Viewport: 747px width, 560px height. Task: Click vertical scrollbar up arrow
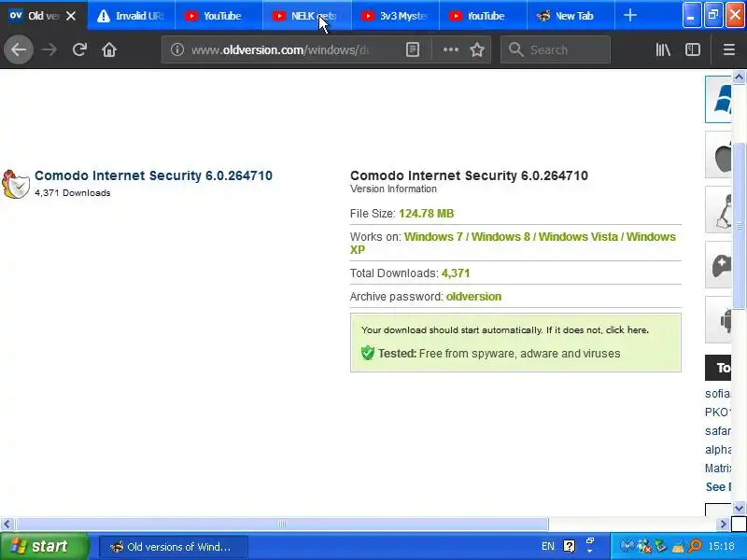(739, 77)
